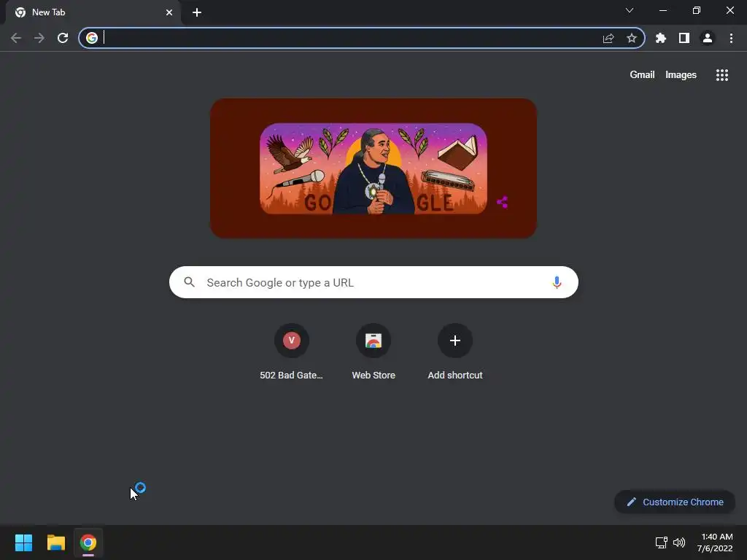Open the 502 Bad Gateway shortcut
Viewport: 747px width, 560px height.
pyautogui.click(x=292, y=352)
